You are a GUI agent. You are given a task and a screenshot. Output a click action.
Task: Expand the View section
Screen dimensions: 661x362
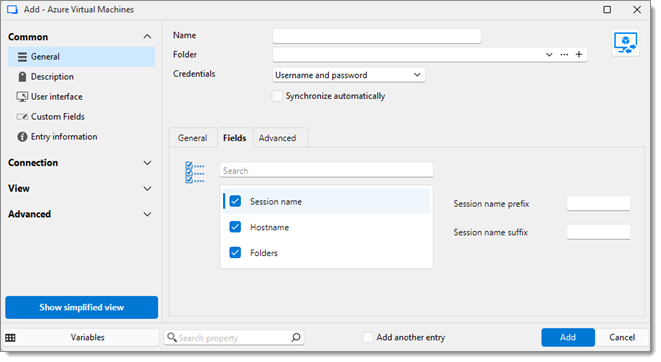tap(147, 188)
